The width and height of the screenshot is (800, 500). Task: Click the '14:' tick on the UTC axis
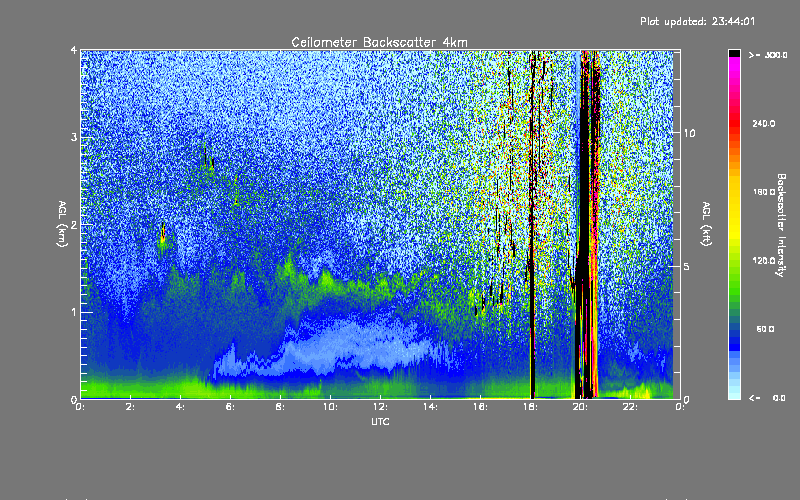point(430,407)
